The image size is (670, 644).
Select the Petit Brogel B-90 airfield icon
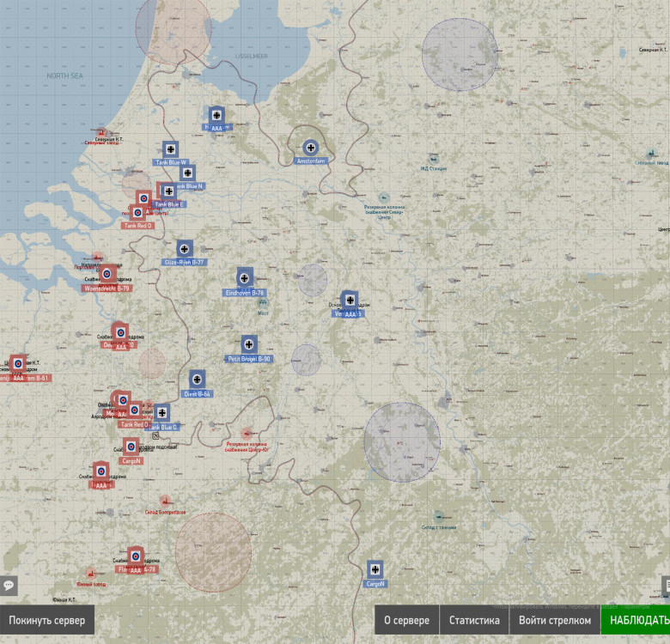pos(249,344)
